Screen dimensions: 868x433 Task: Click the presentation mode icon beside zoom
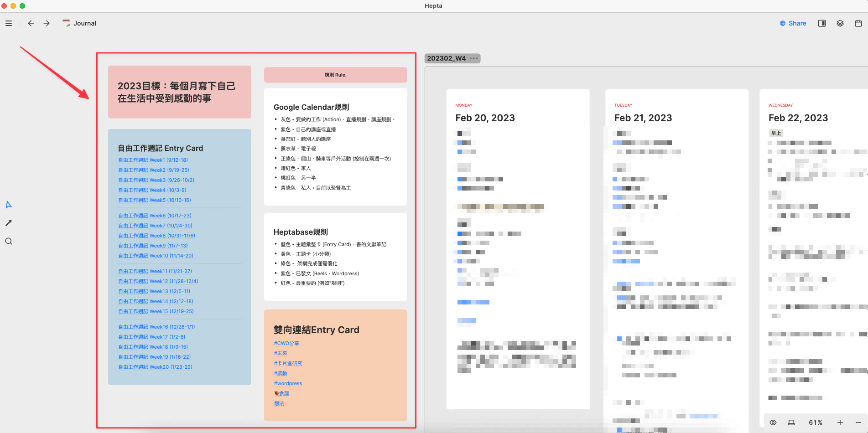coord(791,423)
